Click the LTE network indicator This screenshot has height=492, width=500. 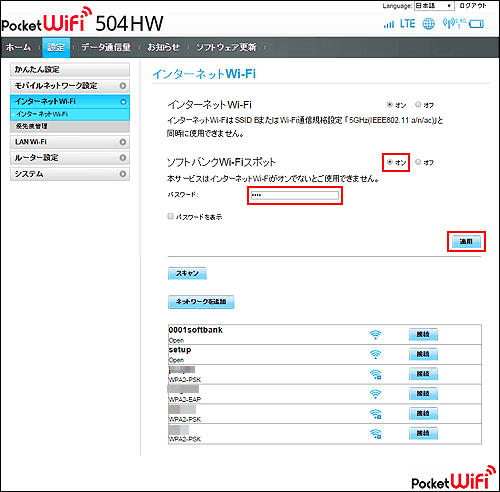pos(407,24)
